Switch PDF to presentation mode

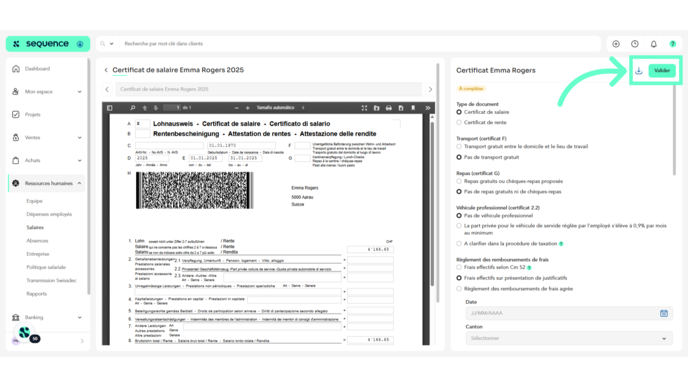pyautogui.click(x=364, y=108)
